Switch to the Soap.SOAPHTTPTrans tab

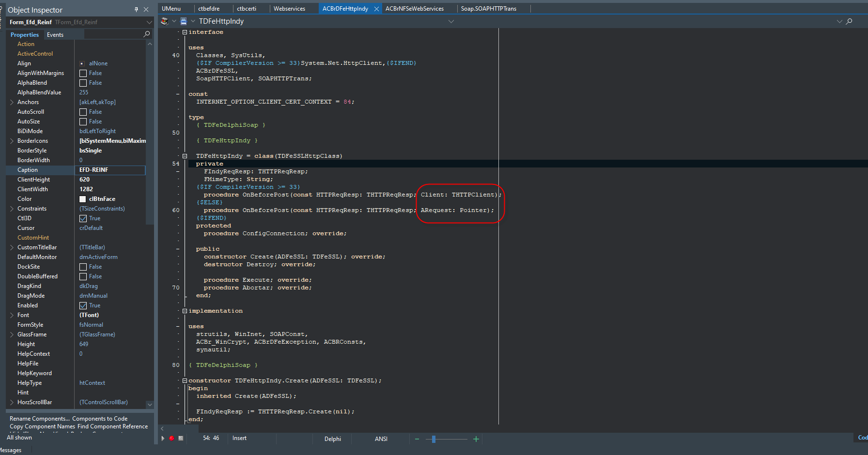tap(489, 9)
